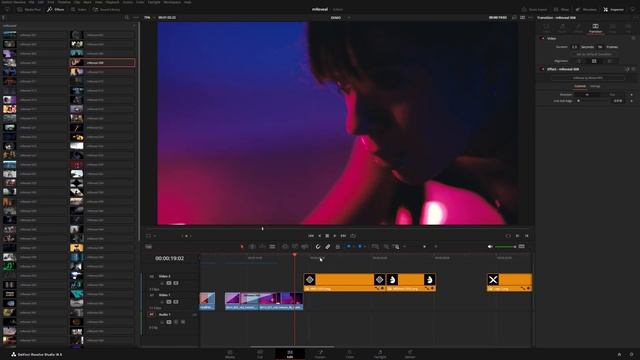Switch to the Cut page

coord(260,354)
